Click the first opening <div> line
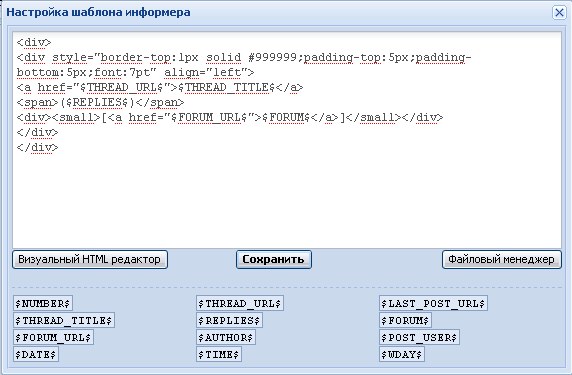 coord(34,43)
